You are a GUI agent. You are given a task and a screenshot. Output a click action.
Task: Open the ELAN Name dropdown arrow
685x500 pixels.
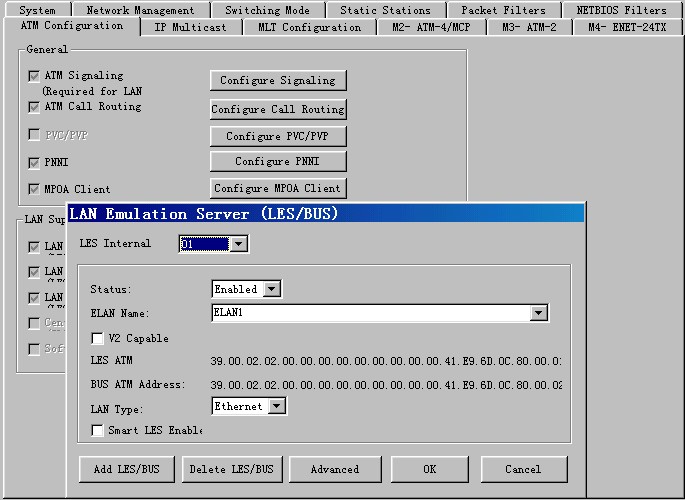539,314
